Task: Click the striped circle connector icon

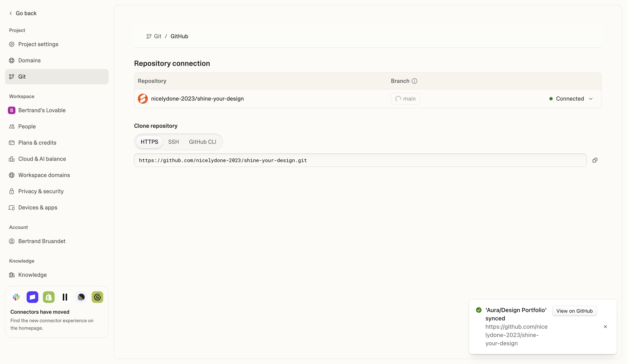Action: coord(81,297)
